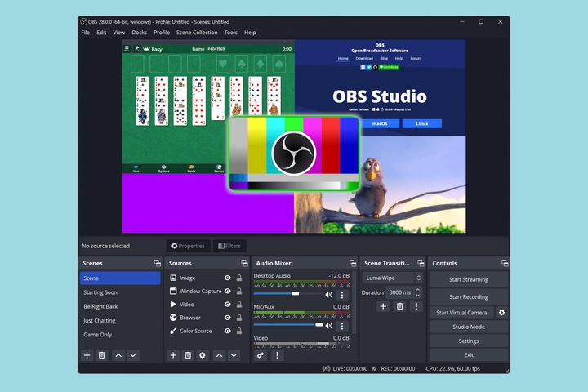Open Desktop Audio three-dot options
The image size is (588, 392).
[x=342, y=295]
